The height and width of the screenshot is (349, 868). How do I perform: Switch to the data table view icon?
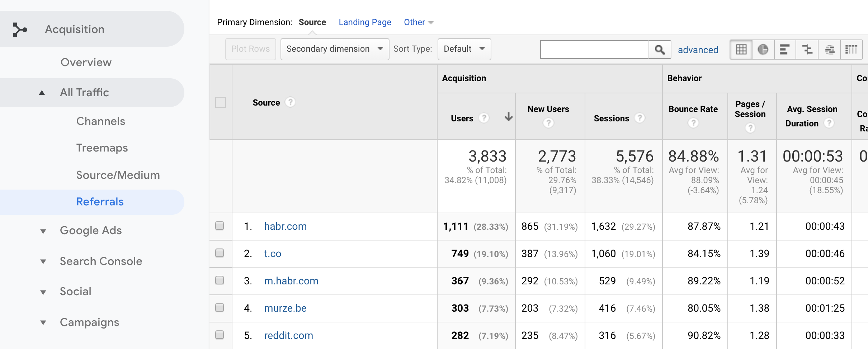(741, 49)
